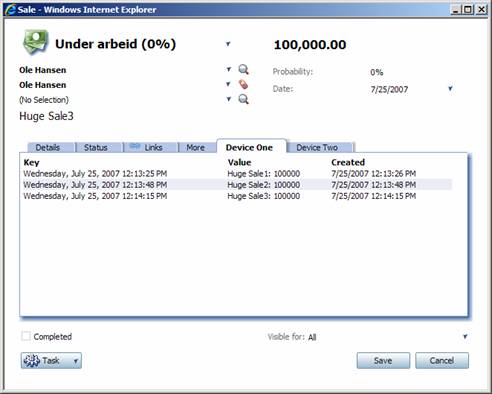This screenshot has height=394, width=492.
Task: Expand dropdown arrow beside first Ole Hansen
Action: coord(228,69)
